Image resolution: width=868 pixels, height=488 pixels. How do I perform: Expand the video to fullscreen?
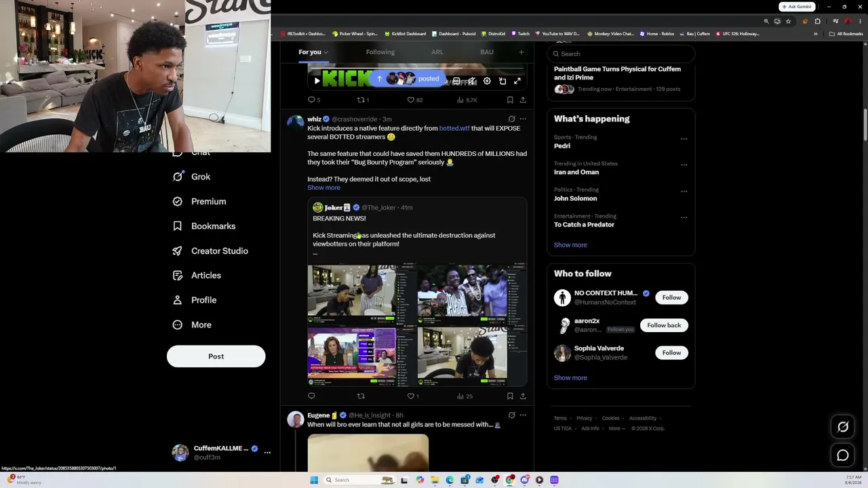pos(517,81)
